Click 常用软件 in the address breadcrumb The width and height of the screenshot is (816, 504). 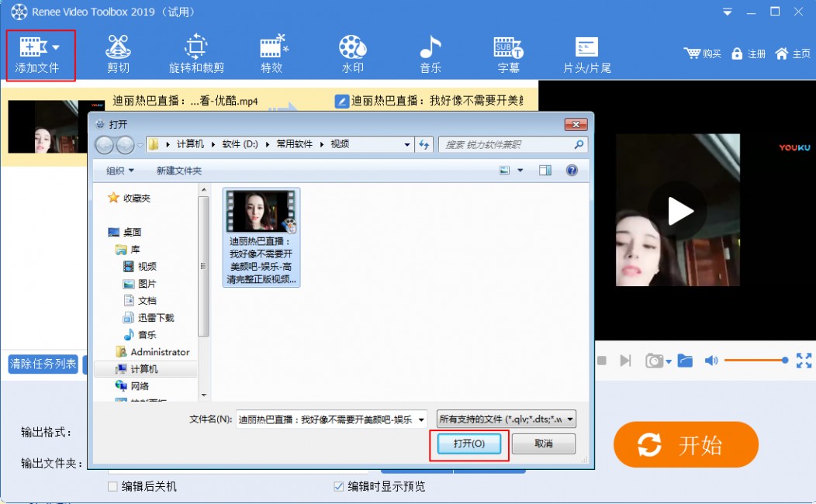click(294, 144)
